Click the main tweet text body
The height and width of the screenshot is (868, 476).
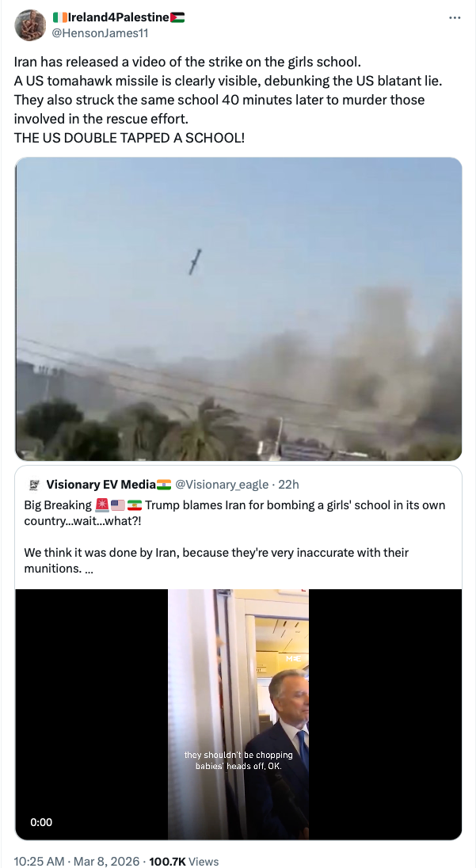point(228,100)
